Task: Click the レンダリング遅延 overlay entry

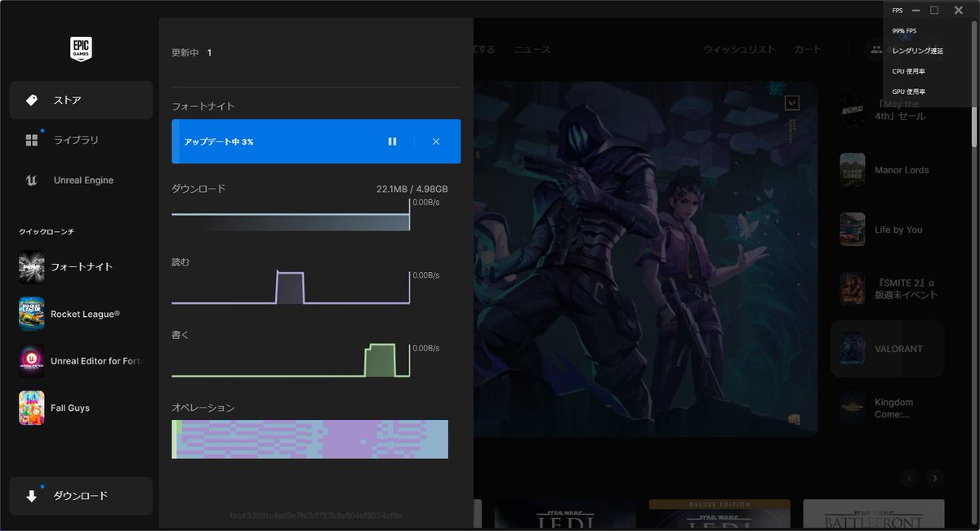Action: click(918, 51)
